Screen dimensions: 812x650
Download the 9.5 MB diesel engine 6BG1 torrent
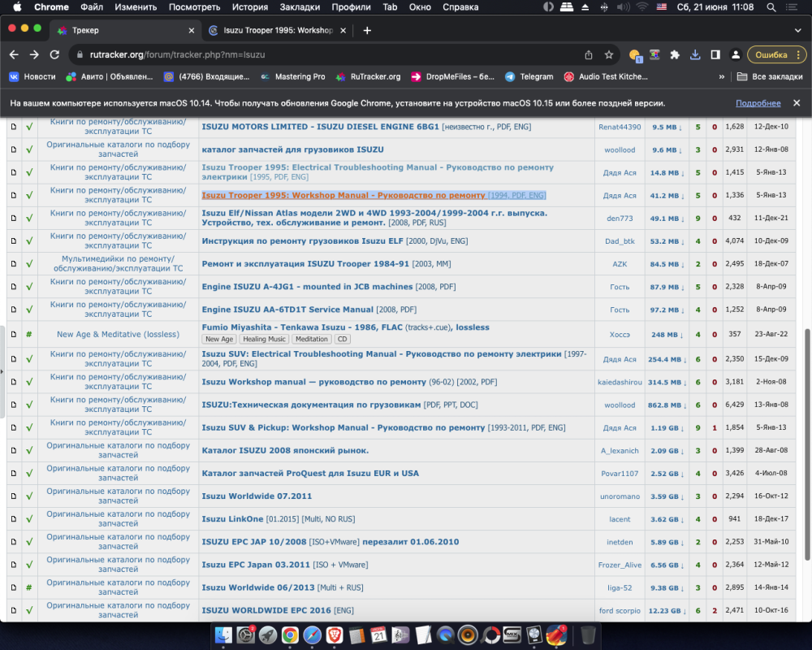pyautogui.click(x=667, y=127)
